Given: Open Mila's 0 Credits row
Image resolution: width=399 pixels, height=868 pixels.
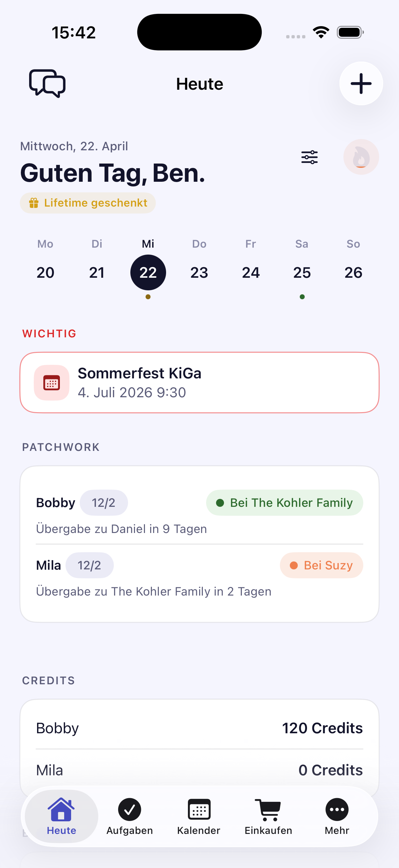Looking at the screenshot, I should 199,770.
